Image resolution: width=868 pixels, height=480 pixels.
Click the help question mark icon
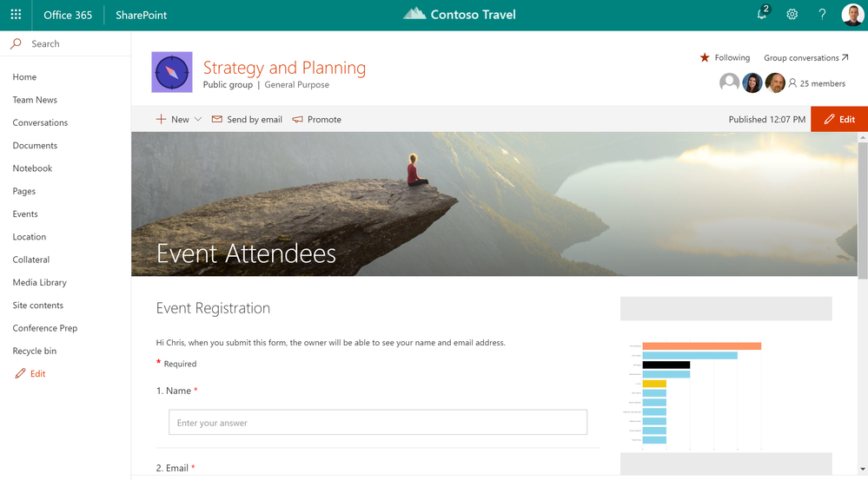tap(822, 15)
